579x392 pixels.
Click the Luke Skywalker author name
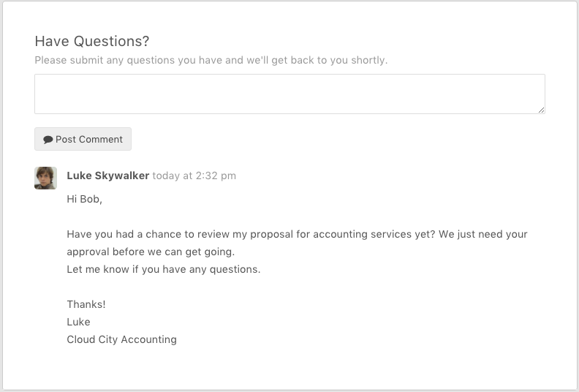tap(108, 176)
